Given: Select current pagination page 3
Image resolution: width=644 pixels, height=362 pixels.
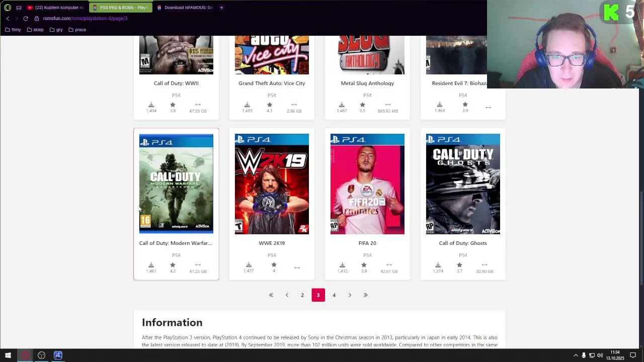Looking at the screenshot, I should tap(318, 295).
